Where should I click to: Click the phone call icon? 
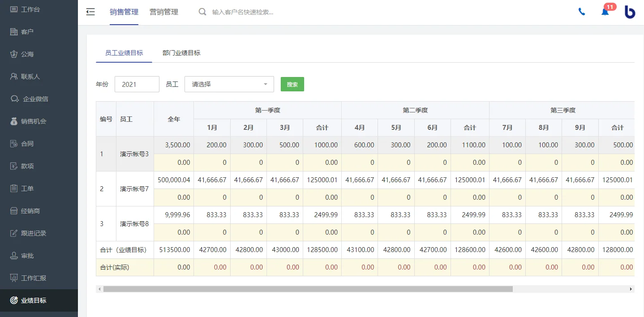click(x=582, y=12)
